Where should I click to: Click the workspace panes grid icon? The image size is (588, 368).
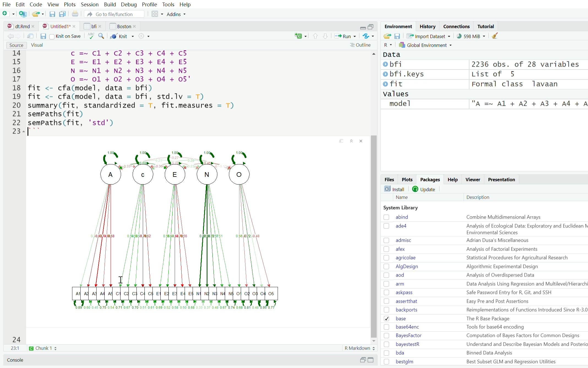pos(155,14)
